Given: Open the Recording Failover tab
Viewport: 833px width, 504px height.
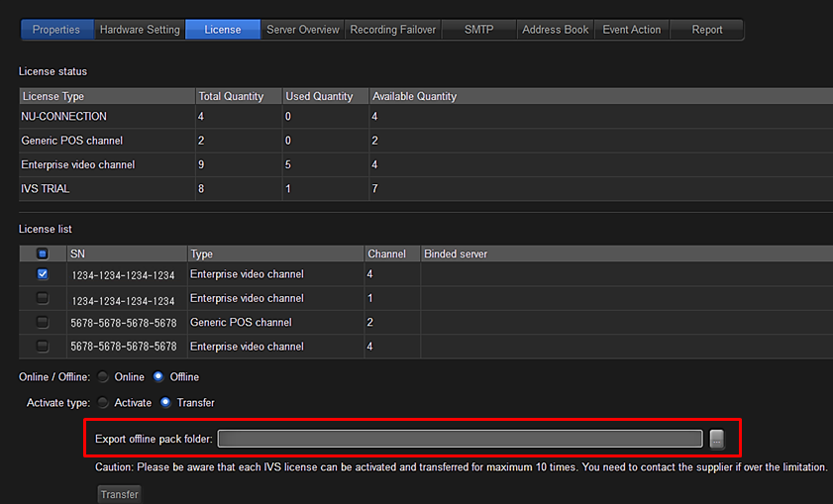Looking at the screenshot, I should pos(392,30).
